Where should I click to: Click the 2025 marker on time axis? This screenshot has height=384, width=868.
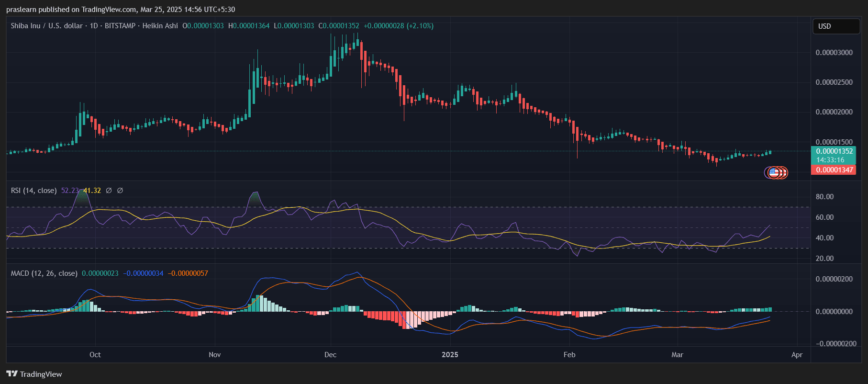pyautogui.click(x=450, y=355)
